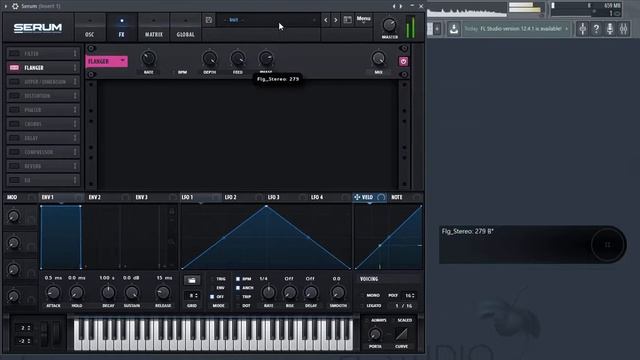Toggle the LFO ANCH checkbox
Viewport: 640px width, 360px height.
tap(238, 288)
